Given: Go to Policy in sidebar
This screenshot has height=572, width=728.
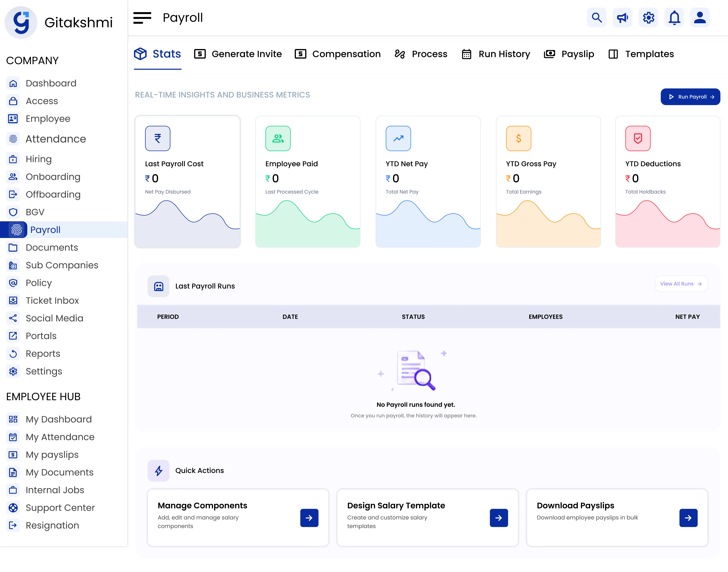Looking at the screenshot, I should [x=39, y=283].
